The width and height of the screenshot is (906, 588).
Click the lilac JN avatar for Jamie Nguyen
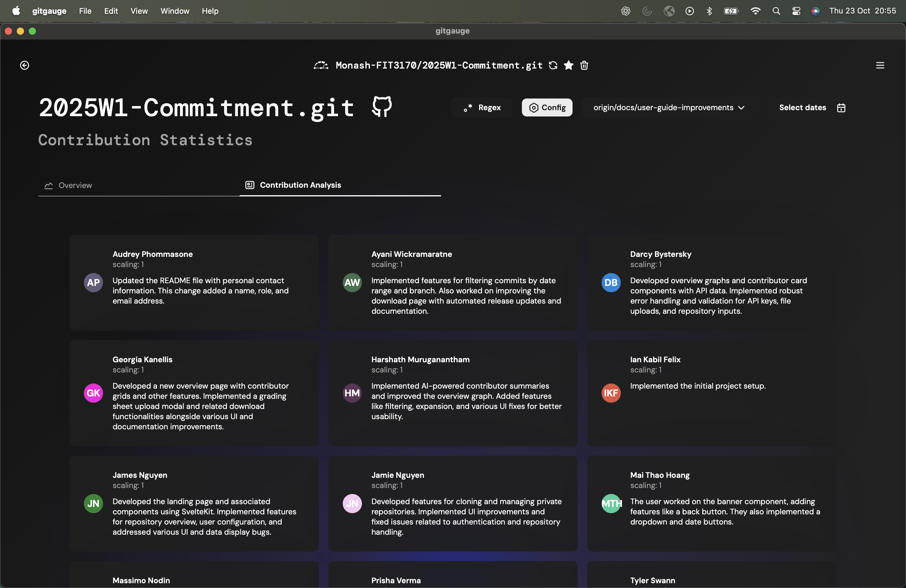[352, 504]
